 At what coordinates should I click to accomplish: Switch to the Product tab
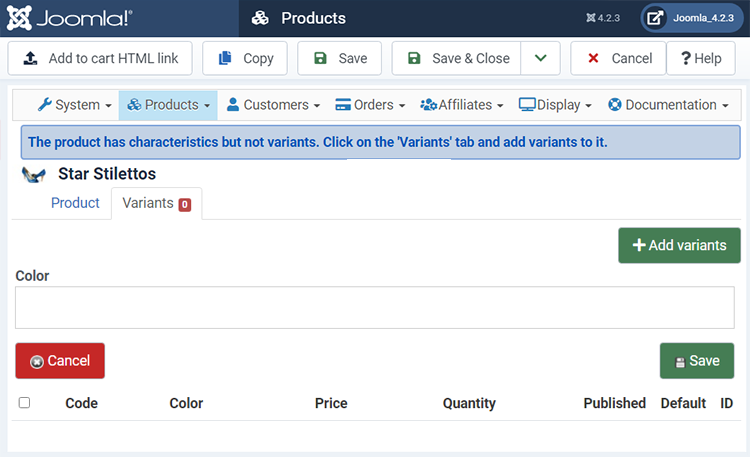(75, 203)
